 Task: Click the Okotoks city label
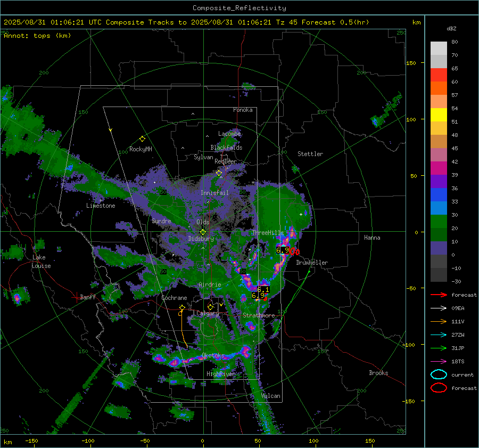coord(213,355)
